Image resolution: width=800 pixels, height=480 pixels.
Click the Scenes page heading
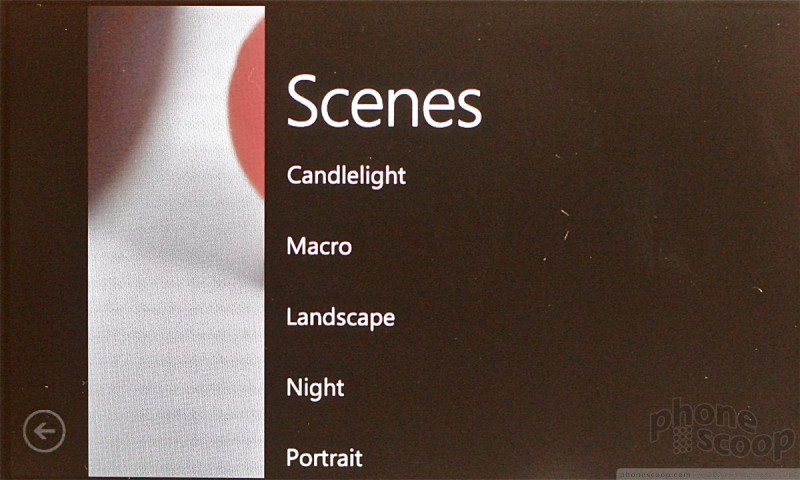pos(384,101)
